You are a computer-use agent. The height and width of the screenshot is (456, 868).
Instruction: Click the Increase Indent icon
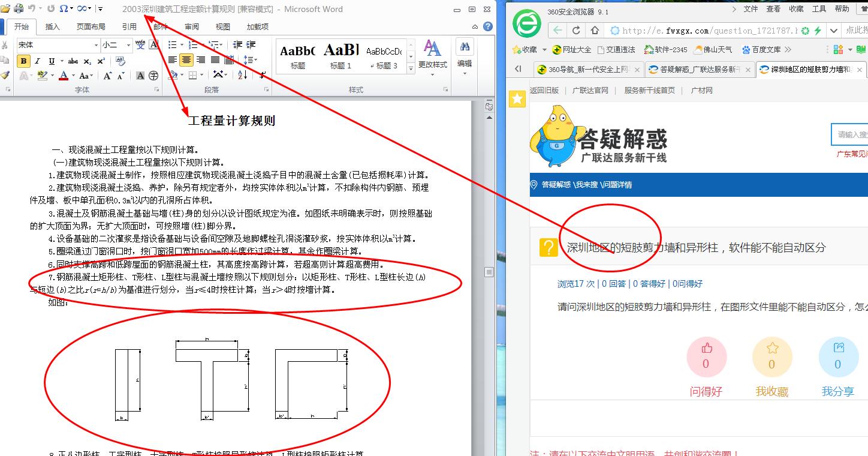point(250,45)
